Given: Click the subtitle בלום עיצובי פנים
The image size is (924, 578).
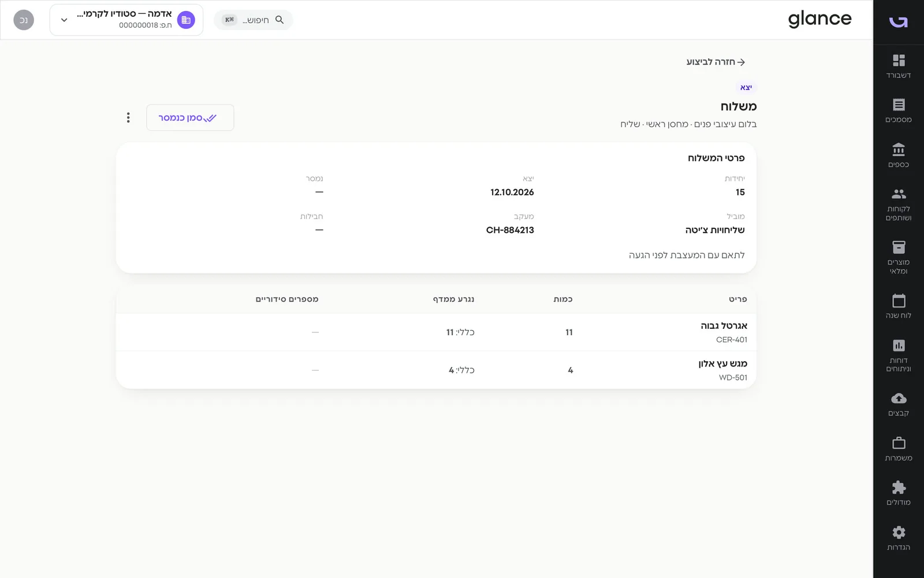Looking at the screenshot, I should 725,124.
